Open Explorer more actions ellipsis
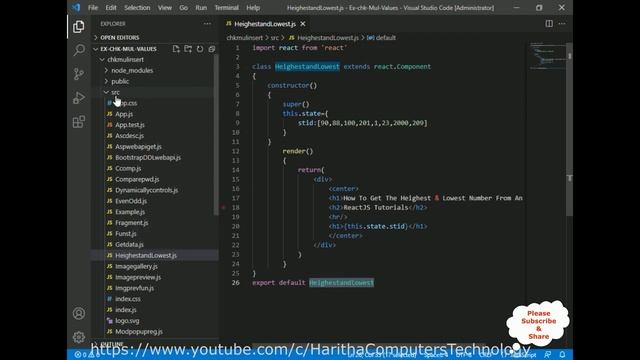640x360 pixels. [207, 24]
